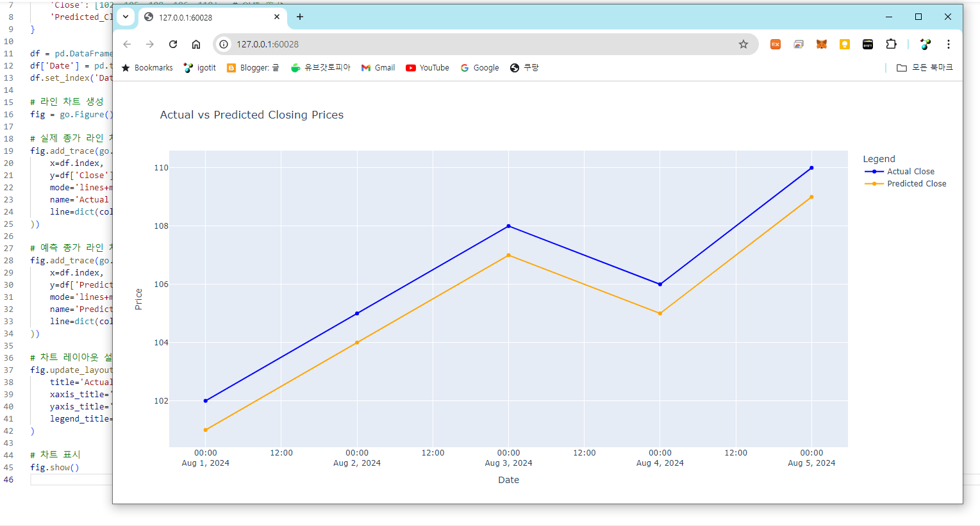The image size is (980, 526).
Task: Open Chrome three-dot menu
Action: pos(949,44)
